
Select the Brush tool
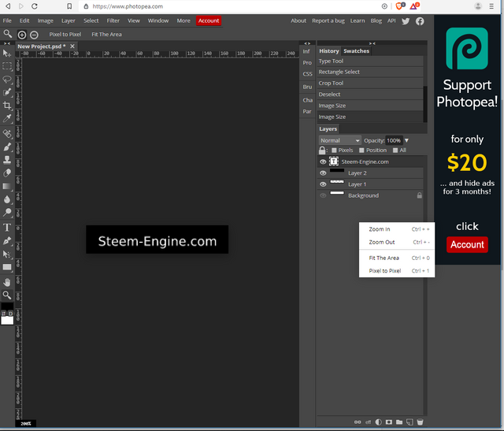point(7,147)
